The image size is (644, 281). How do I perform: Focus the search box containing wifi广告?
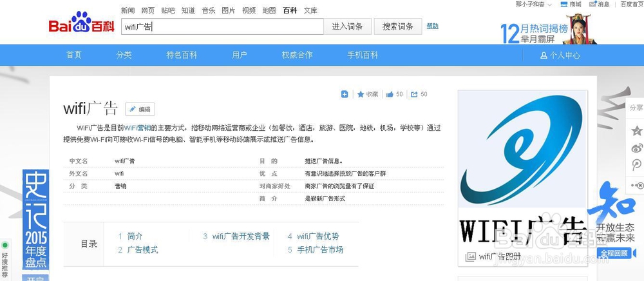click(x=222, y=26)
